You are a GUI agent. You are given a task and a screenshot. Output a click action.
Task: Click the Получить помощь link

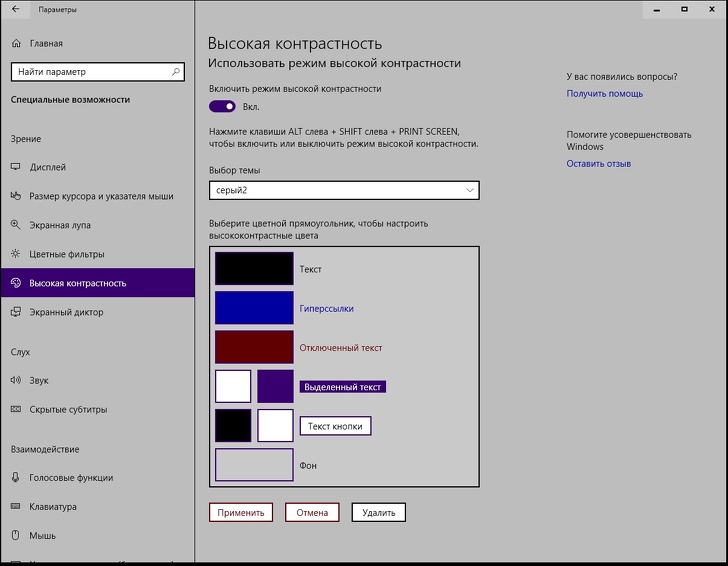(x=604, y=94)
